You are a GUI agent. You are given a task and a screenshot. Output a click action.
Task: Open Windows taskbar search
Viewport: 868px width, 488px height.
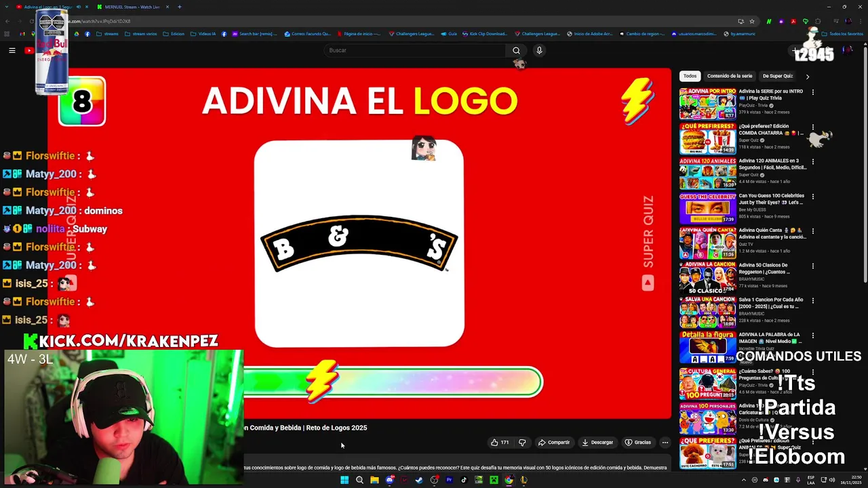tap(359, 480)
